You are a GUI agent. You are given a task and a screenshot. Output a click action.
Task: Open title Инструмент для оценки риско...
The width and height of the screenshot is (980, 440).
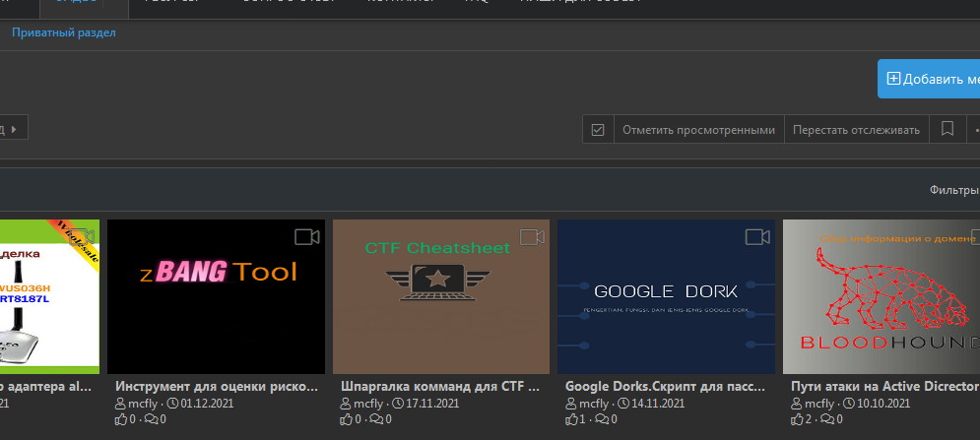pyautogui.click(x=218, y=386)
